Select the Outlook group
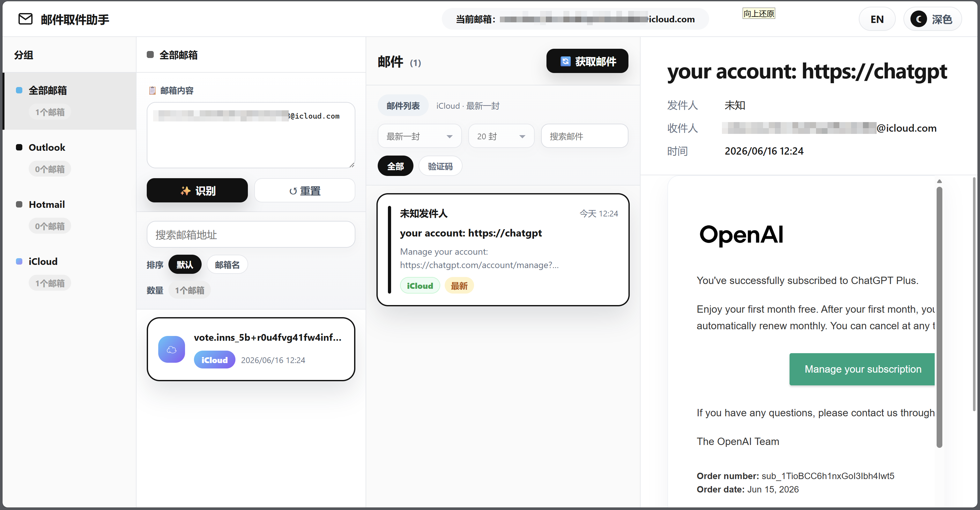Screen dimensions: 980x510 [69, 158]
